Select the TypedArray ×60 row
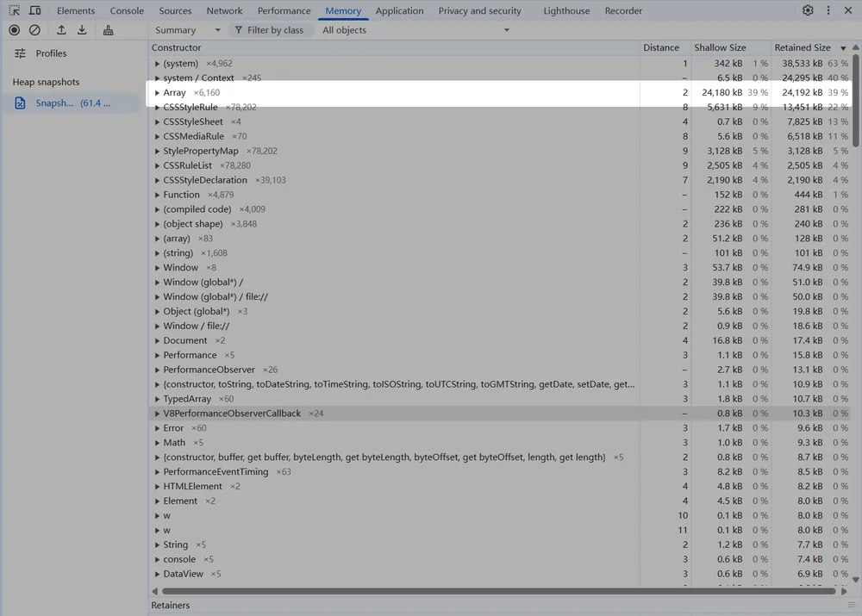 [500, 399]
